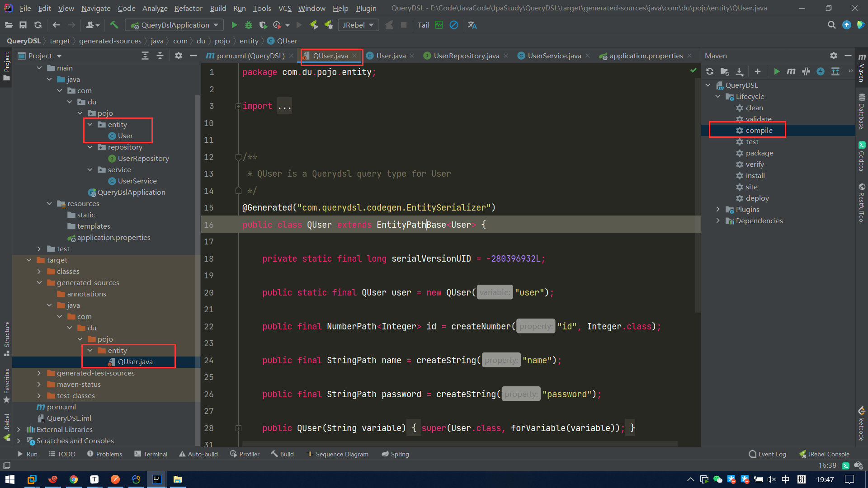Open QueryDslApplication run configuration dropdown

[175, 25]
